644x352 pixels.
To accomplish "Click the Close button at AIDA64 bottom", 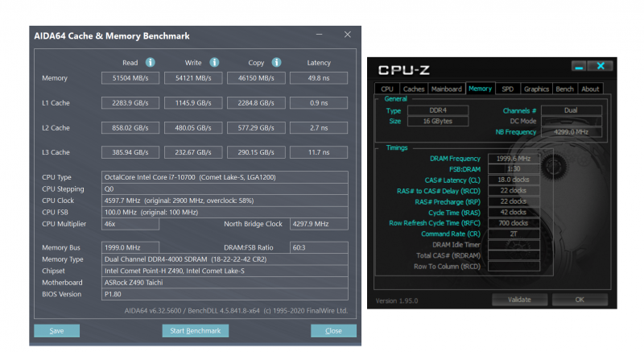I will [x=332, y=331].
